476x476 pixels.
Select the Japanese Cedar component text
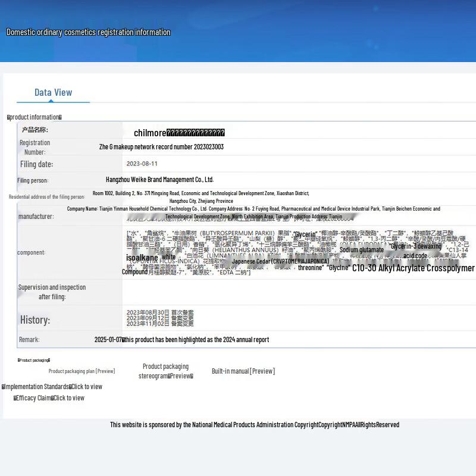coord(280,261)
